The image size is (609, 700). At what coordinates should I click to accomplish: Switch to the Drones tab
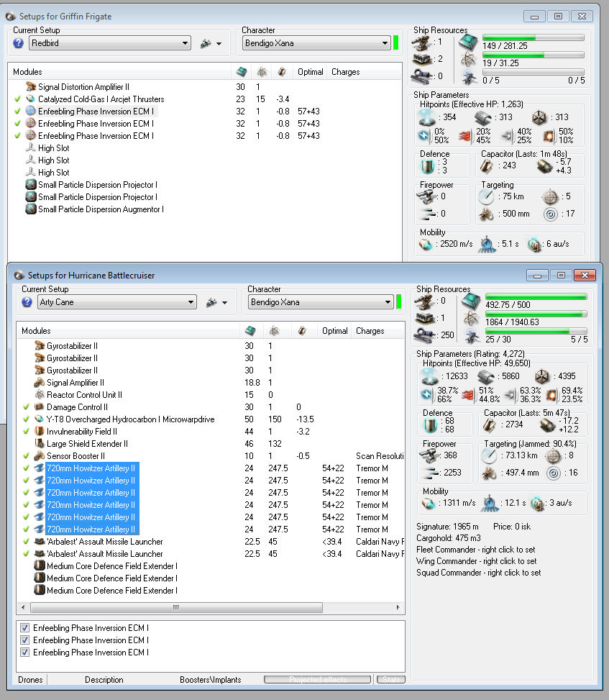pyautogui.click(x=30, y=679)
